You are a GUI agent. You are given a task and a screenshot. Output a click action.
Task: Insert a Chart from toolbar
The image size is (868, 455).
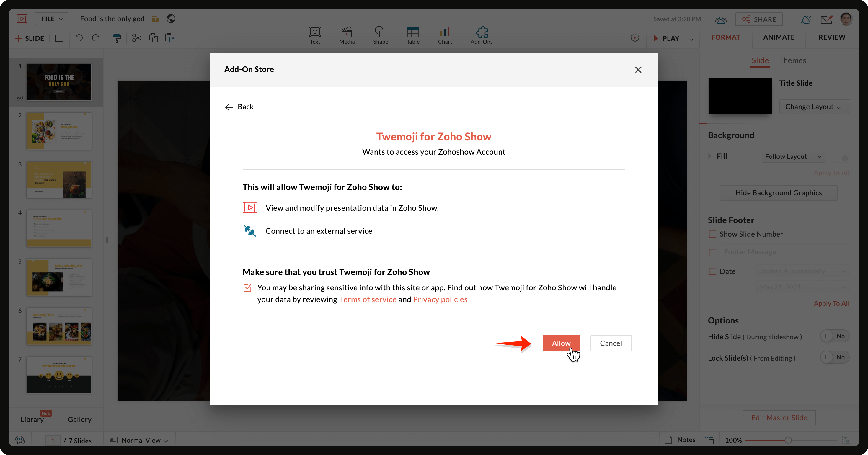445,35
